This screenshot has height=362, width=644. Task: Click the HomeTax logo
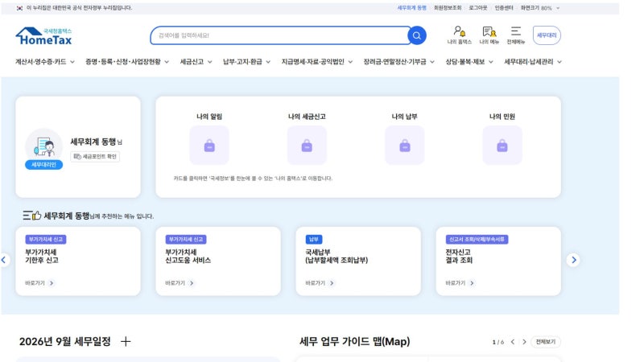coord(43,36)
